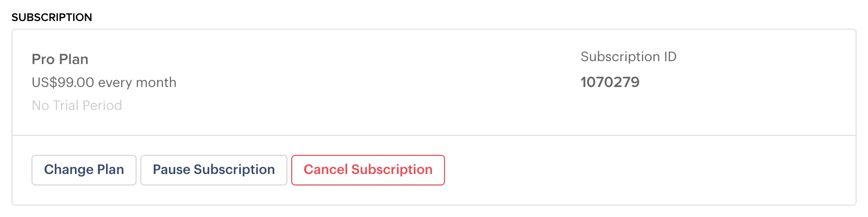Click the word Pro in the plan name

point(43,59)
